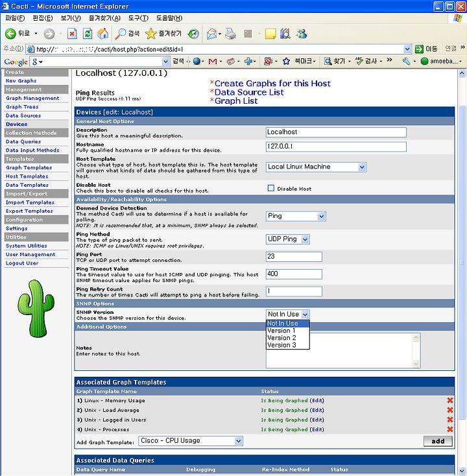Click the Description input field
Screen dimensions: 467x476
tap(336, 132)
